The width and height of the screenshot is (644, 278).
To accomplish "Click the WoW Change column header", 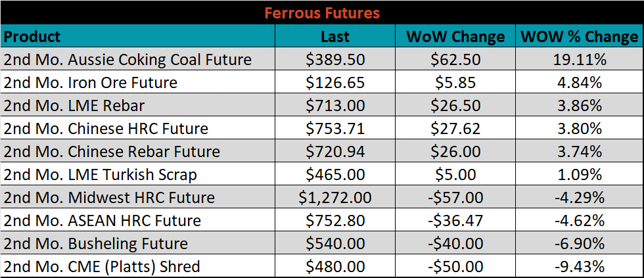I will click(455, 36).
